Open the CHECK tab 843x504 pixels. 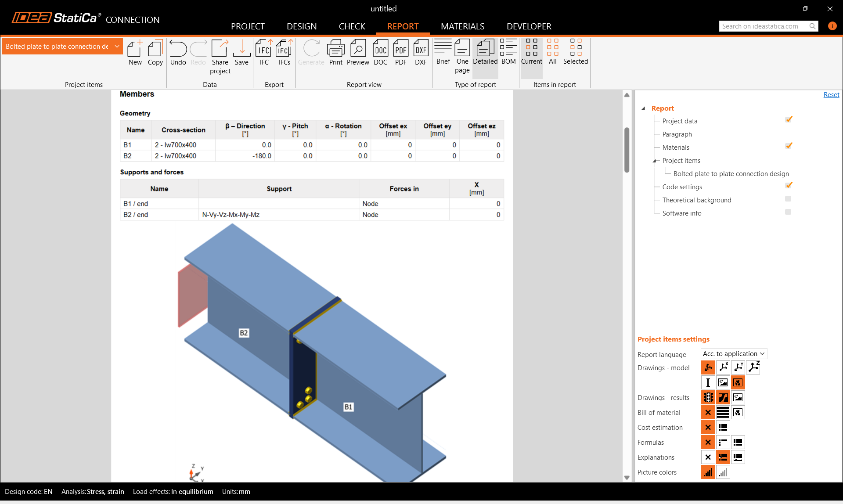352,26
